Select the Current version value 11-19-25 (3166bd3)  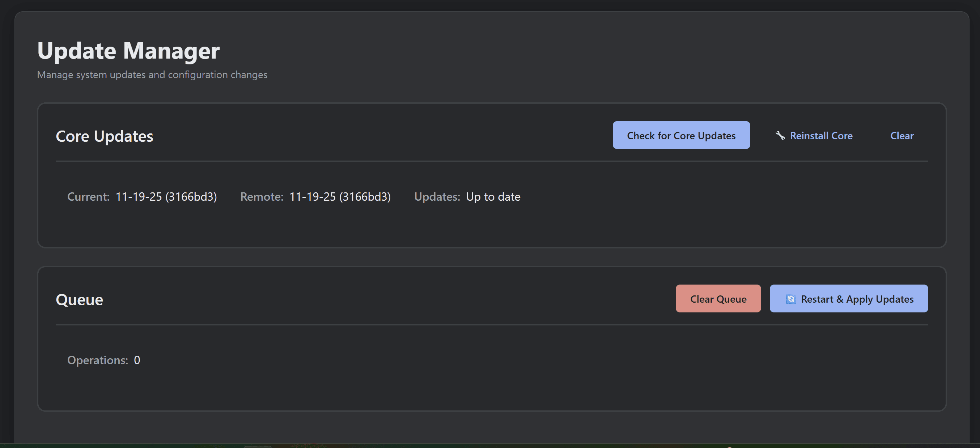pos(166,197)
